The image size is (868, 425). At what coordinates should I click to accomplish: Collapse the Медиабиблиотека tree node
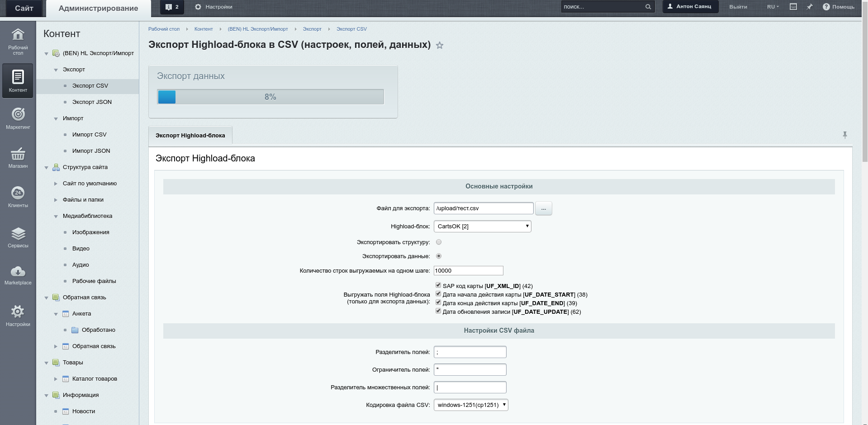click(56, 217)
